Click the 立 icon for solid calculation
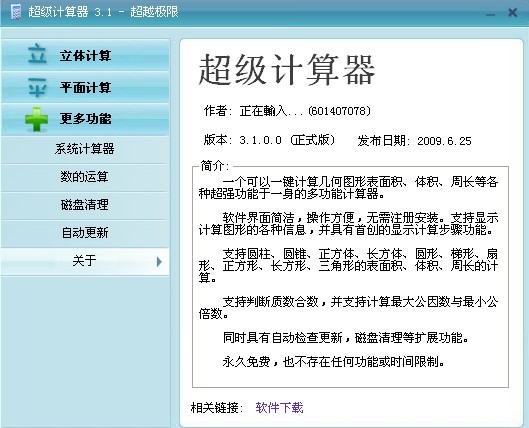Screen dimensions: 529x428 tap(37, 54)
